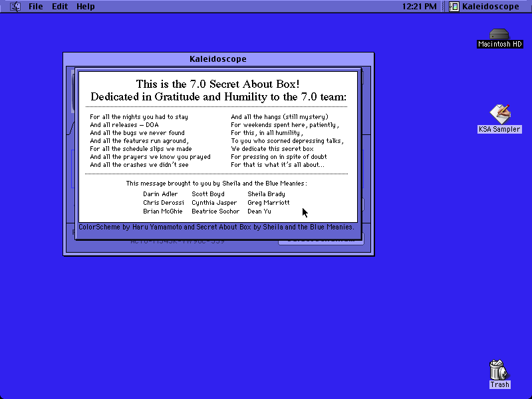The height and width of the screenshot is (399, 532).
Task: Open the Help menu
Action: (86, 7)
